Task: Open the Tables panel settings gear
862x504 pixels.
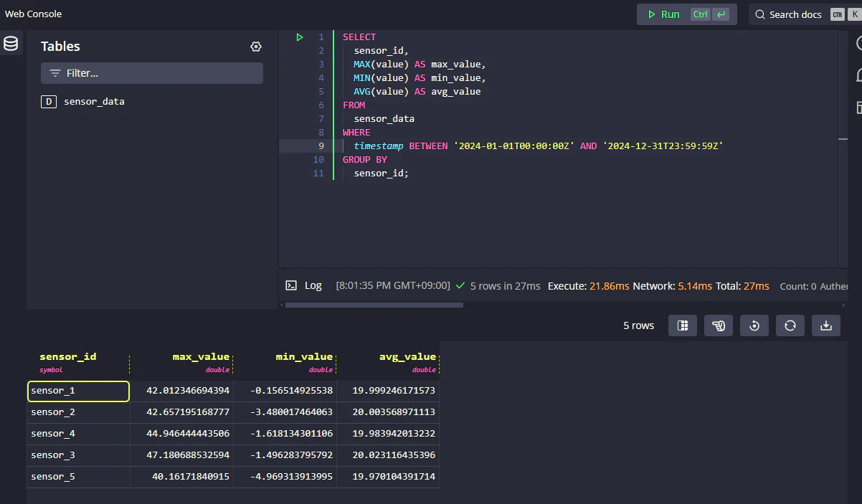Action: tap(256, 47)
